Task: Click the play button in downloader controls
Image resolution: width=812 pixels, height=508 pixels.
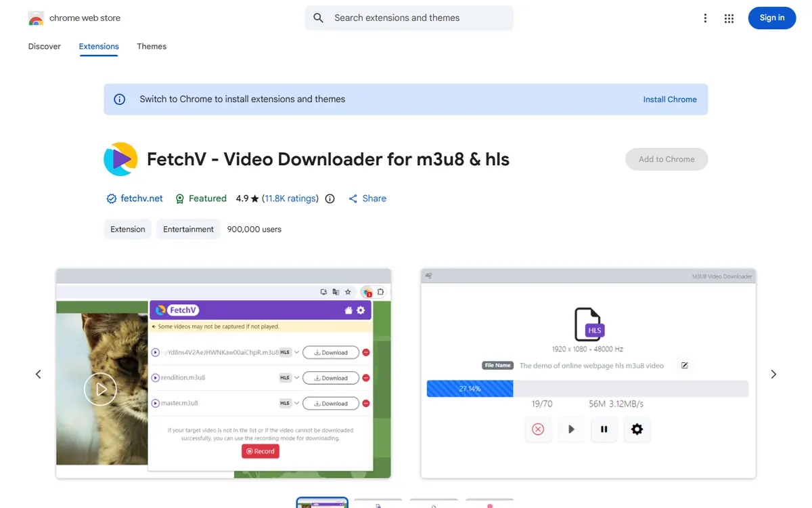Action: click(x=571, y=429)
